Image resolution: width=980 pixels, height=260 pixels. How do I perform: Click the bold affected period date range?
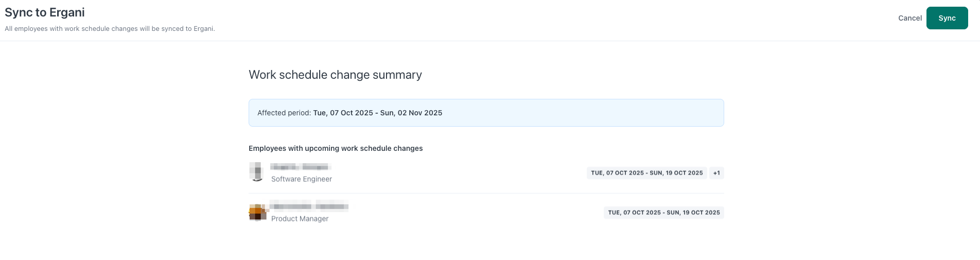(x=377, y=113)
